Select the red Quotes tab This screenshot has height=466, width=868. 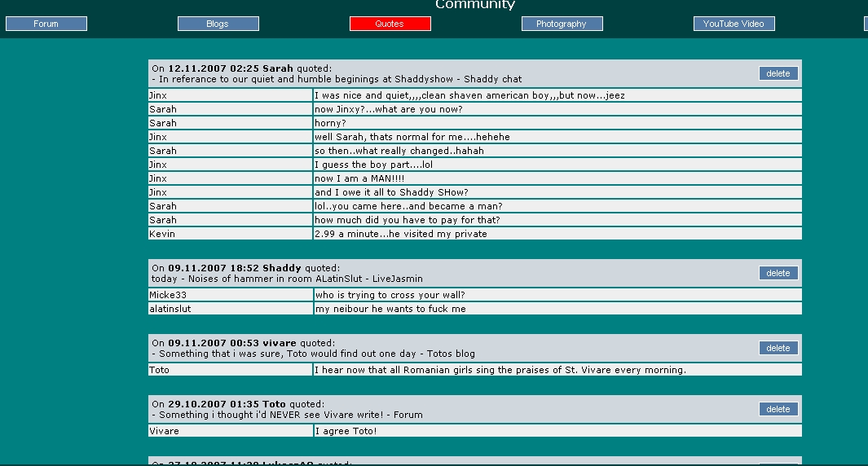click(390, 24)
